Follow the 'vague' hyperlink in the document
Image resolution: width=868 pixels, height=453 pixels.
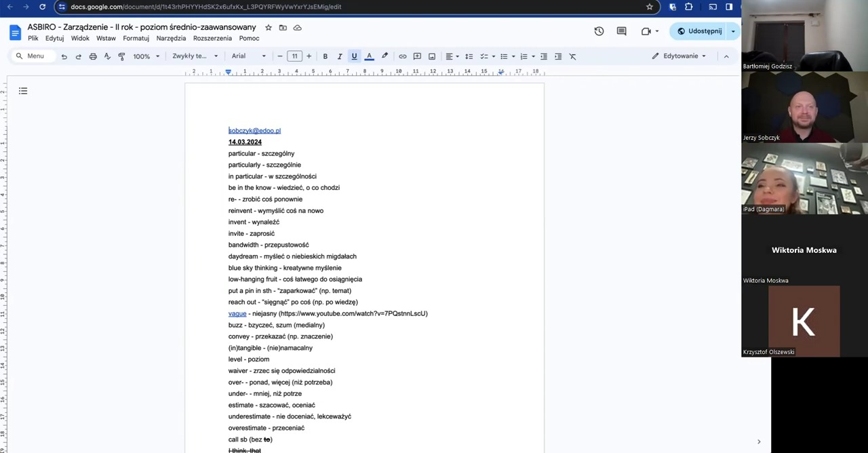(x=237, y=314)
